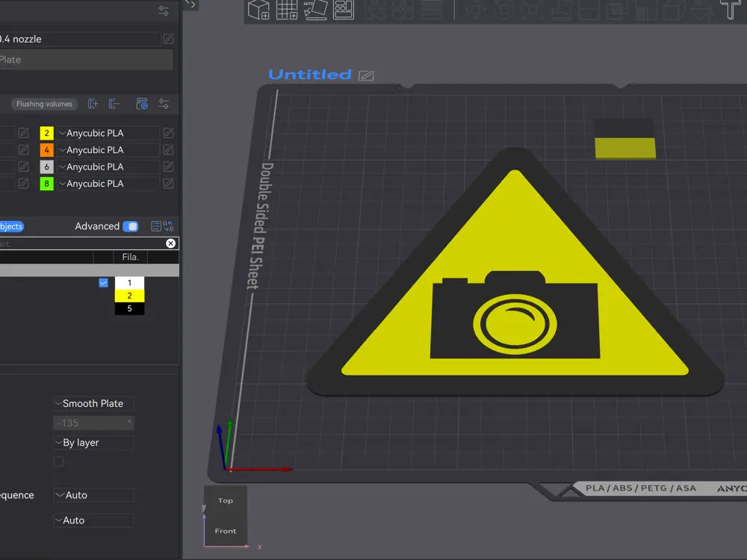Open Flushing volumes settings
The width and height of the screenshot is (747, 560).
tap(44, 104)
